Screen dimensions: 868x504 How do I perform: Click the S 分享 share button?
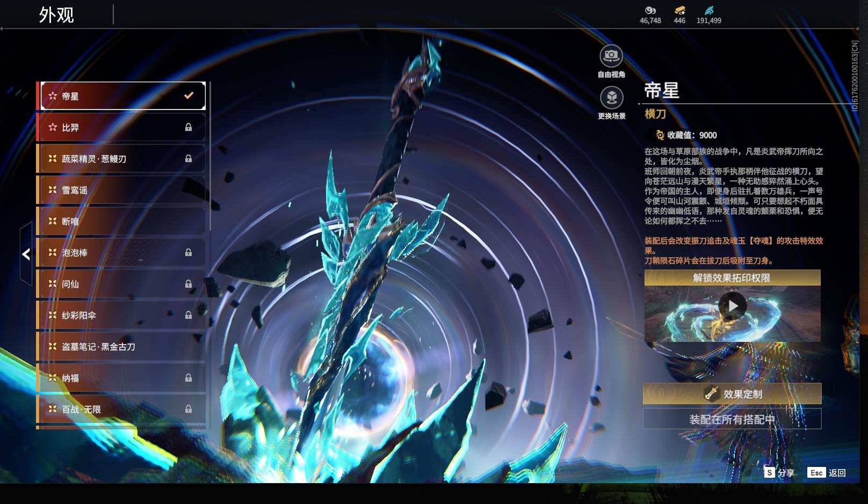point(779,472)
